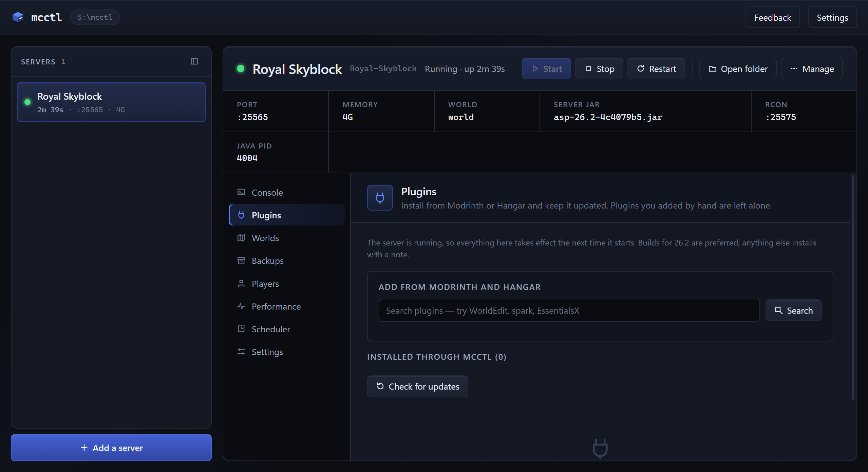Viewport: 868px width, 472px height.
Task: Click Add a server
Action: pos(111,448)
